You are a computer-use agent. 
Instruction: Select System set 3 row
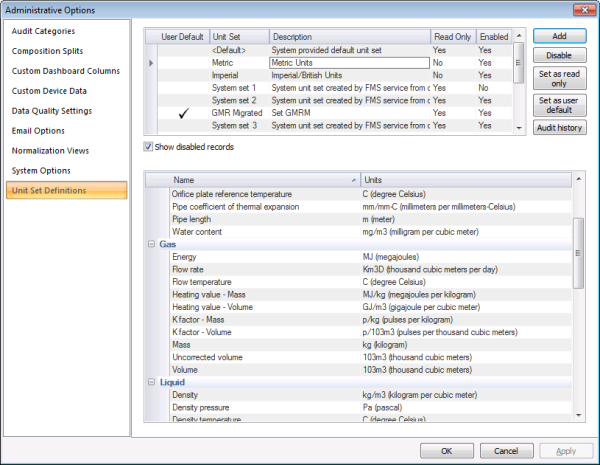(x=335, y=126)
